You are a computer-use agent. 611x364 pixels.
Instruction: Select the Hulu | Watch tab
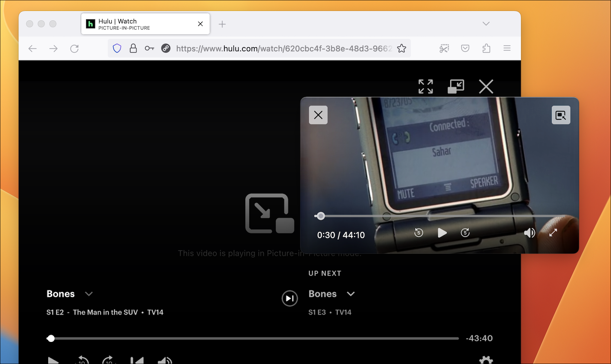145,24
